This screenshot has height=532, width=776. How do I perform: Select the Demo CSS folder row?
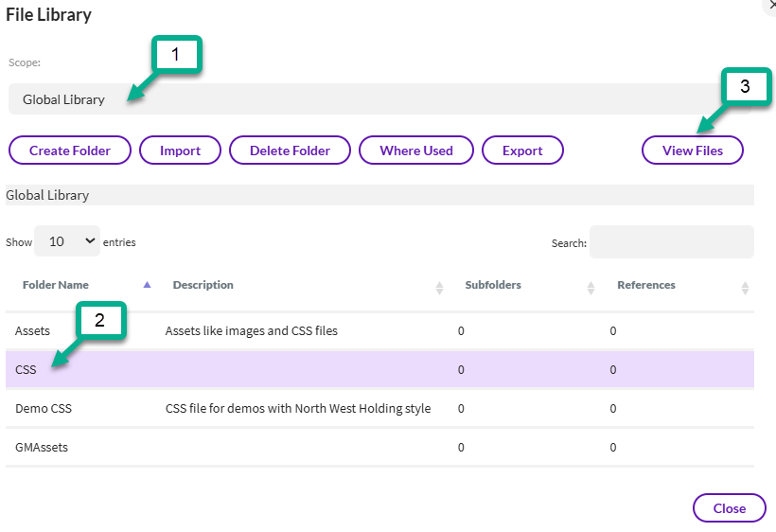44,409
